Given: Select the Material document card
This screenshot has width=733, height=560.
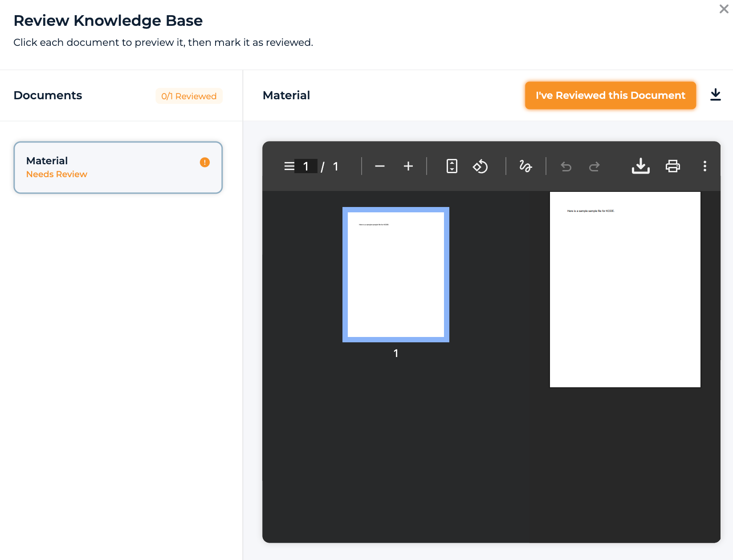Looking at the screenshot, I should click(x=118, y=167).
